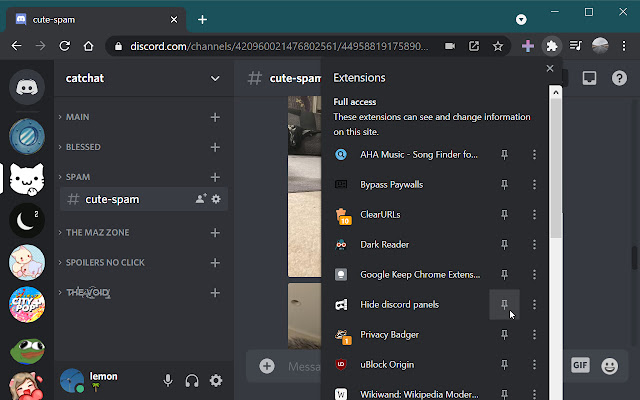Close the Extensions popup
This screenshot has width=640, height=400.
click(x=549, y=69)
